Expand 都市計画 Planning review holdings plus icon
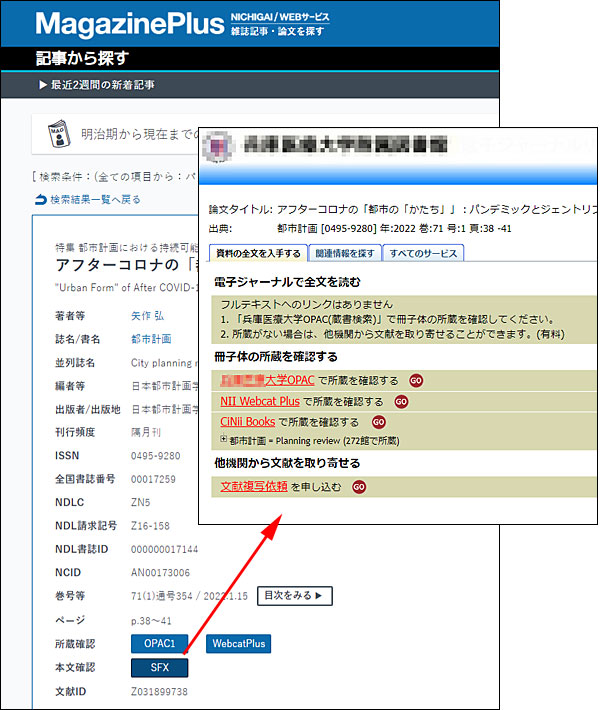Image resolution: width=600 pixels, height=710 pixels. pyautogui.click(x=223, y=440)
